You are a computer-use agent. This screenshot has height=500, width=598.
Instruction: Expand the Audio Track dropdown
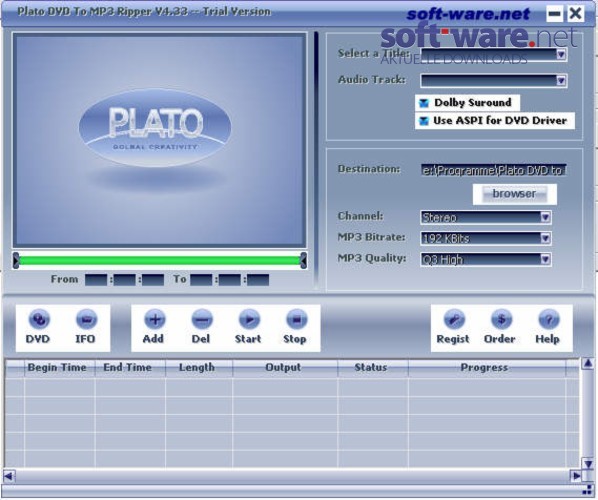[x=561, y=81]
